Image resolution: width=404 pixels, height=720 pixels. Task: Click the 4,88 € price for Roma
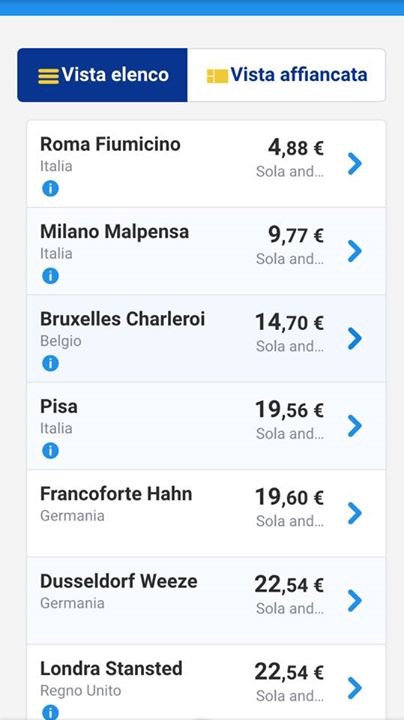pyautogui.click(x=296, y=148)
